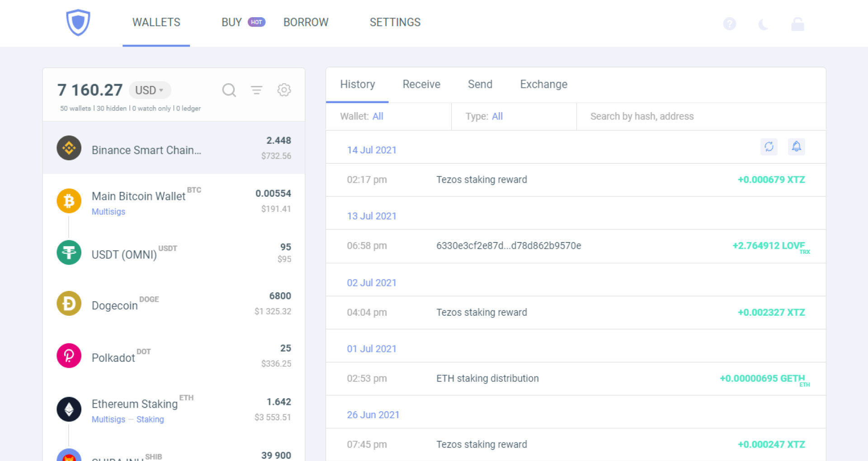This screenshot has width=868, height=461.
Task: Open transaction hash 6330e3cf2e87d...d78d862b9570e
Action: pos(509,246)
